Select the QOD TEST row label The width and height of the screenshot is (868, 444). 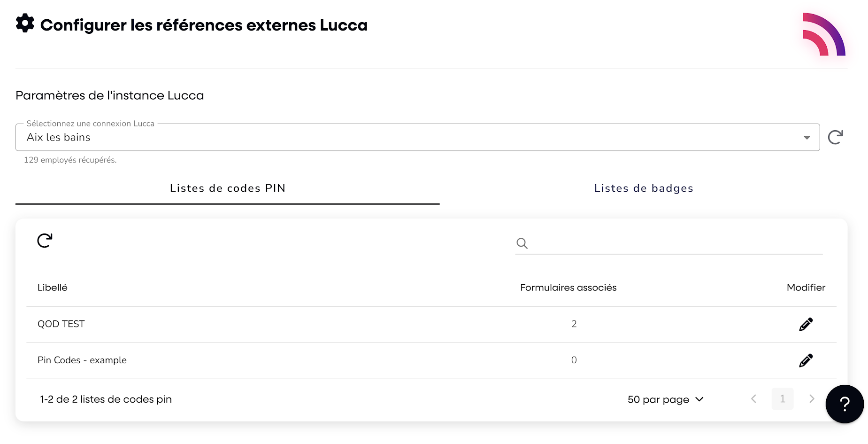click(61, 324)
